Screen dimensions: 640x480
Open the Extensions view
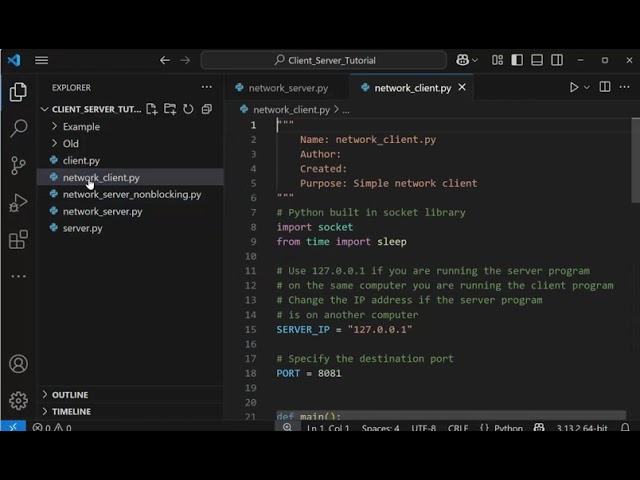coord(18,239)
